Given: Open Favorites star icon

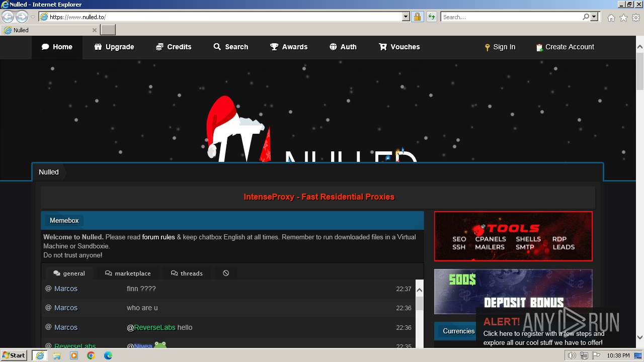Looking at the screenshot, I should pyautogui.click(x=623, y=18).
